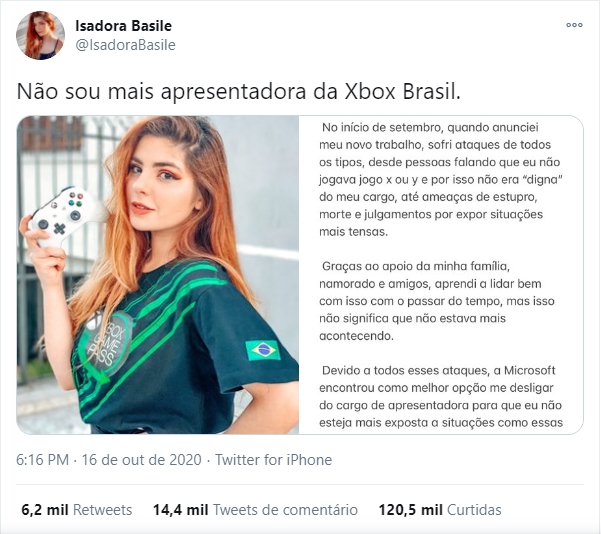Viewport: 601px width, 534px height.
Task: Open the attached text statement image
Action: point(441,275)
